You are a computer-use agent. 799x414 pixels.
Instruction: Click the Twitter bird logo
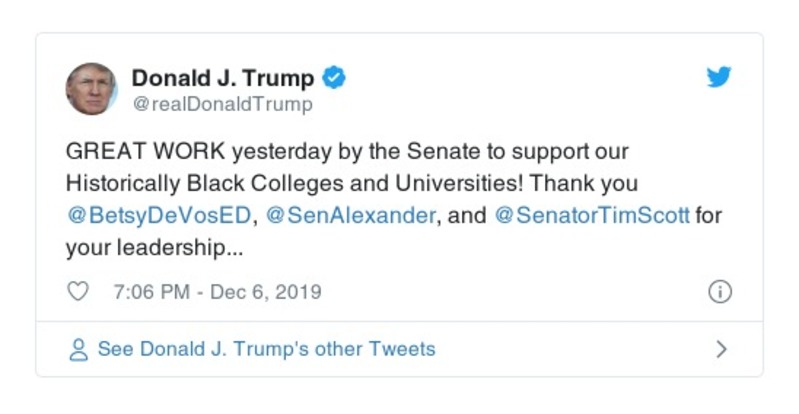click(719, 78)
